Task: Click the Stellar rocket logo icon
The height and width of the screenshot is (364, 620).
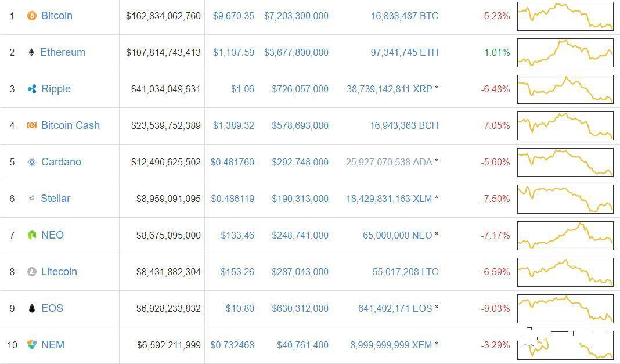Action: pyautogui.click(x=32, y=199)
